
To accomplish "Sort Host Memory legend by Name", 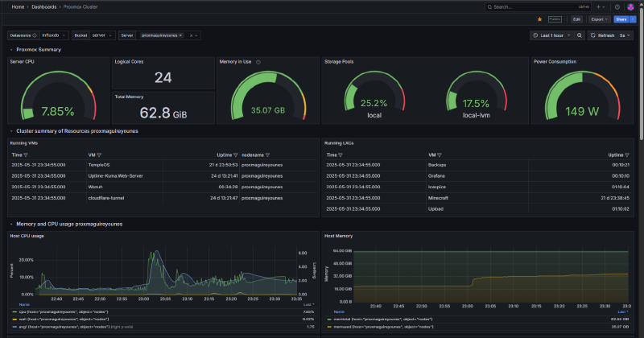I will pyautogui.click(x=339, y=312).
